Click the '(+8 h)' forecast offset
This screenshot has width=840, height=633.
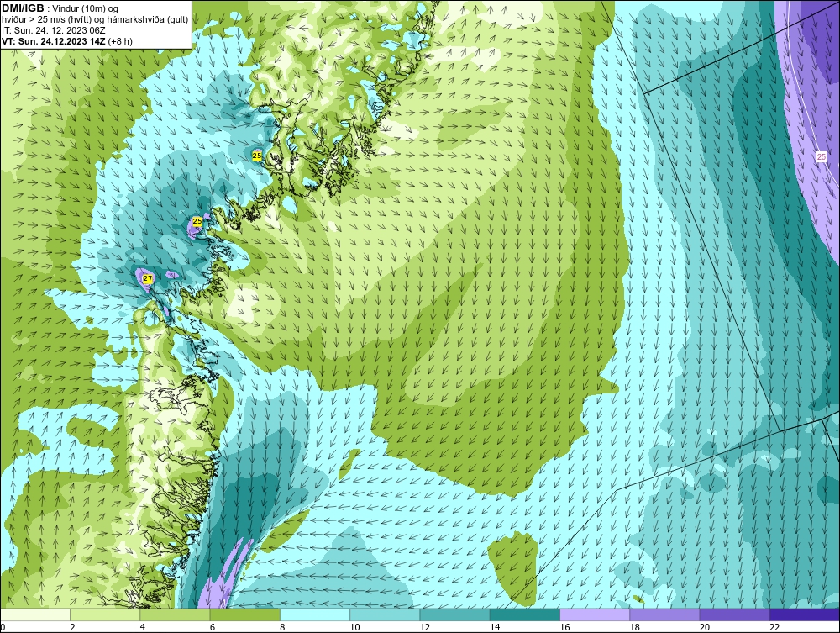(x=120, y=40)
